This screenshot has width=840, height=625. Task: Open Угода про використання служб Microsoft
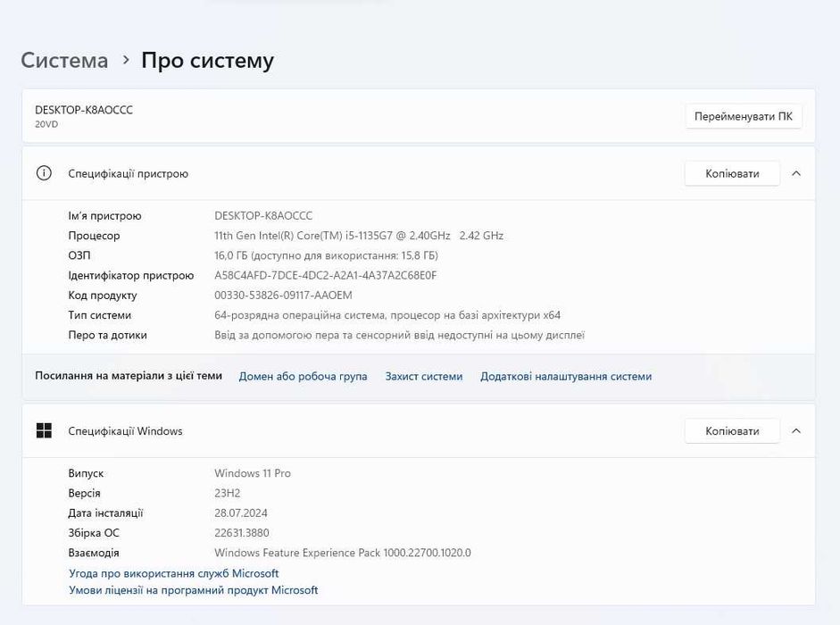[174, 573]
